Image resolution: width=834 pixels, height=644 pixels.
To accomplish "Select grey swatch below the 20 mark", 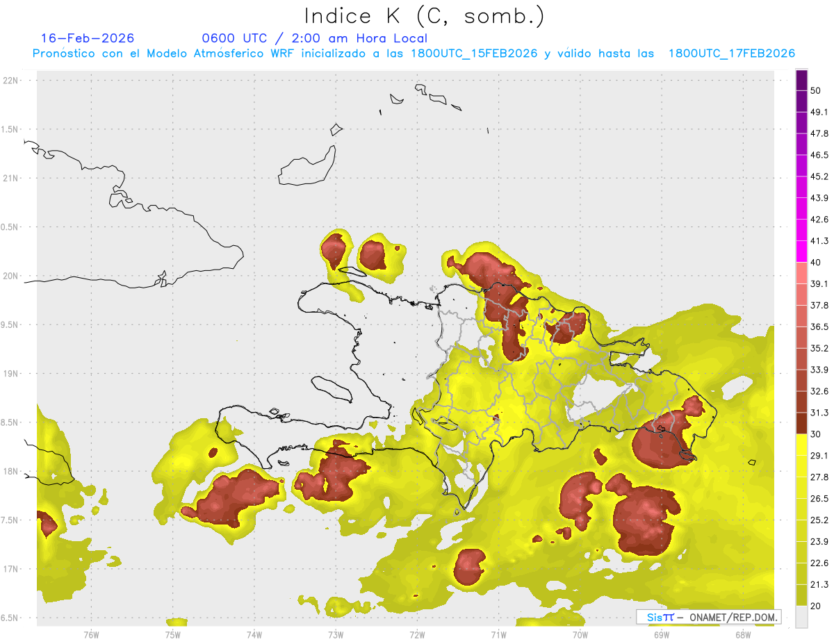I will click(x=801, y=617).
